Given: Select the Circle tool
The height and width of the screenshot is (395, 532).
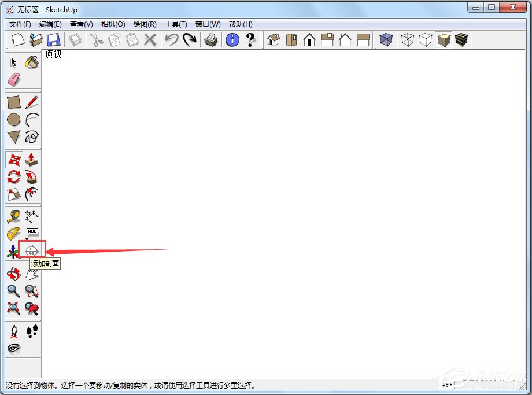Looking at the screenshot, I should pos(13,120).
